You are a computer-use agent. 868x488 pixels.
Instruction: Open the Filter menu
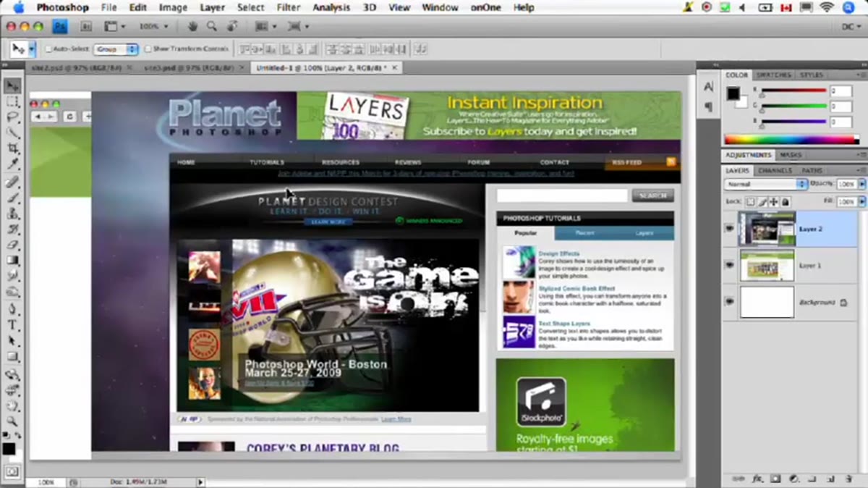tap(288, 8)
